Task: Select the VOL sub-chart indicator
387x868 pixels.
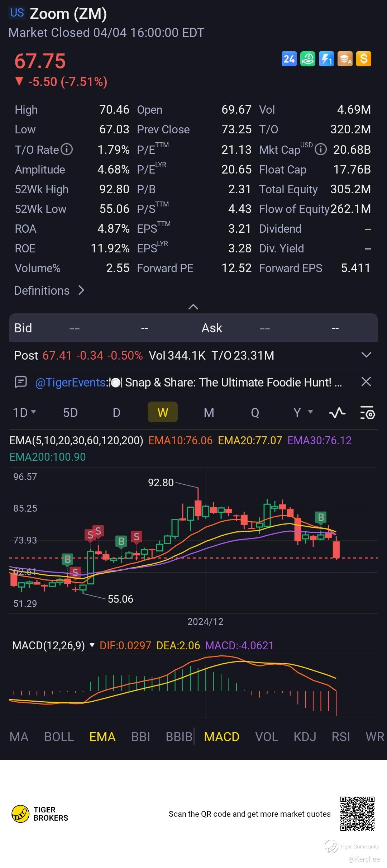Action: [267, 736]
